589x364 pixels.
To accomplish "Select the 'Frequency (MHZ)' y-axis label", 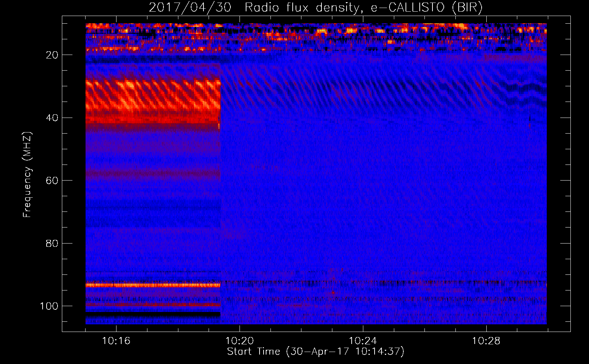I will coord(27,174).
